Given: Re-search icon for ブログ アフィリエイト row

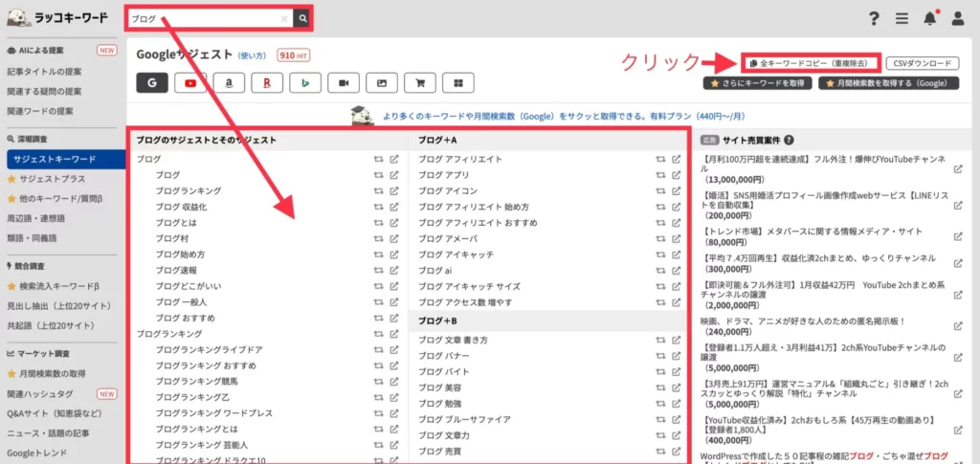Looking at the screenshot, I should tap(660, 159).
